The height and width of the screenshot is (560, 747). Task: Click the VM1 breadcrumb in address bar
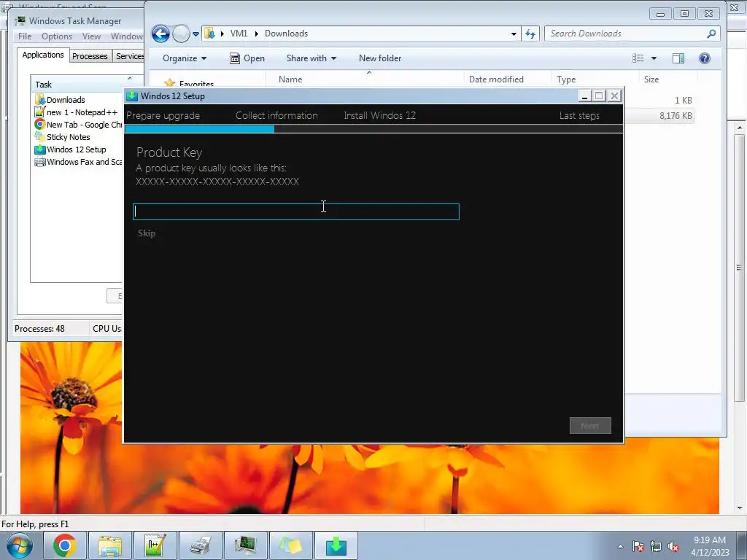pos(239,34)
